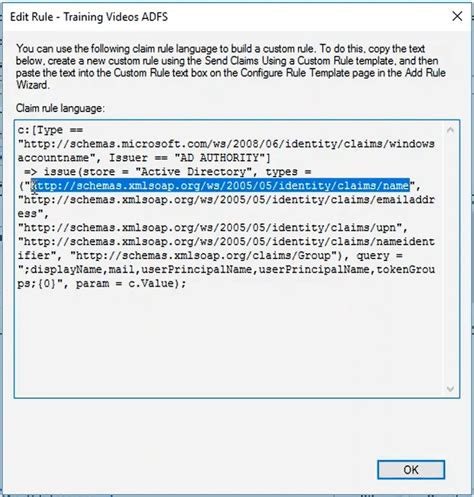Click the displayName,mail query string line
Screen dimensions: 474x497
(x=226, y=269)
